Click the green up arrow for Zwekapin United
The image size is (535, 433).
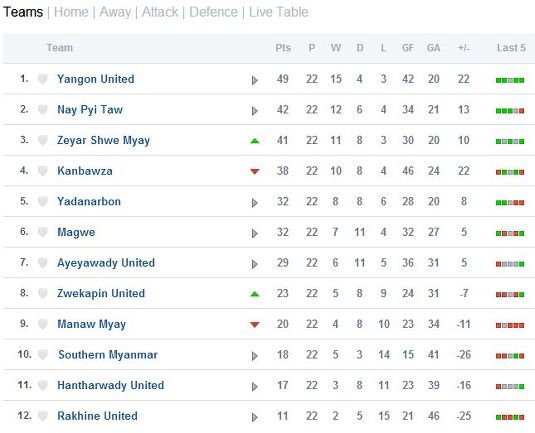click(255, 294)
